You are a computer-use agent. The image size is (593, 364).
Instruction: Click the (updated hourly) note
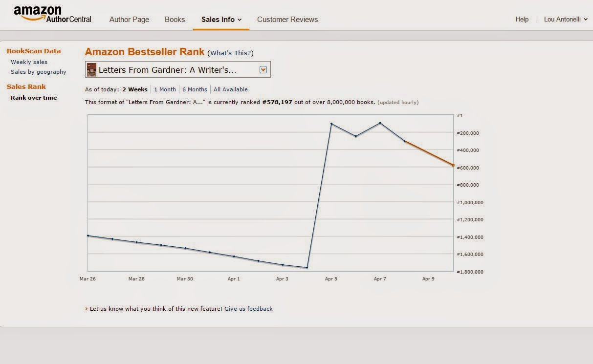click(398, 103)
